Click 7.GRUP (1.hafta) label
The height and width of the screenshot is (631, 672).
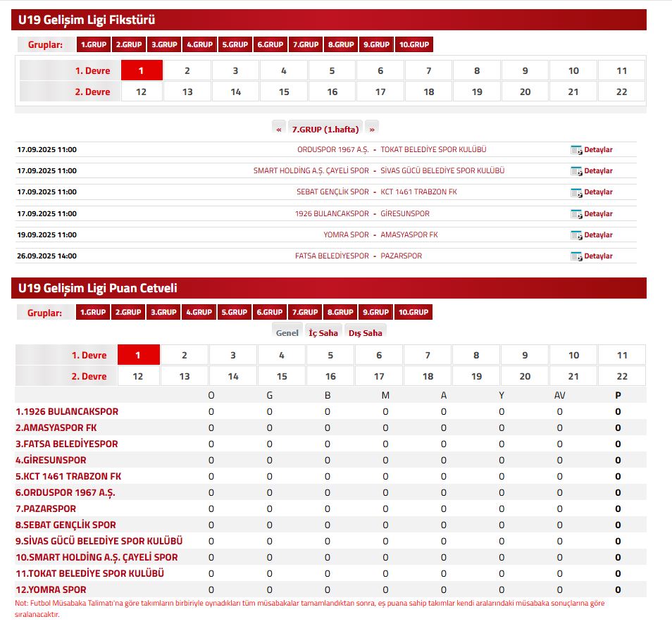(325, 129)
